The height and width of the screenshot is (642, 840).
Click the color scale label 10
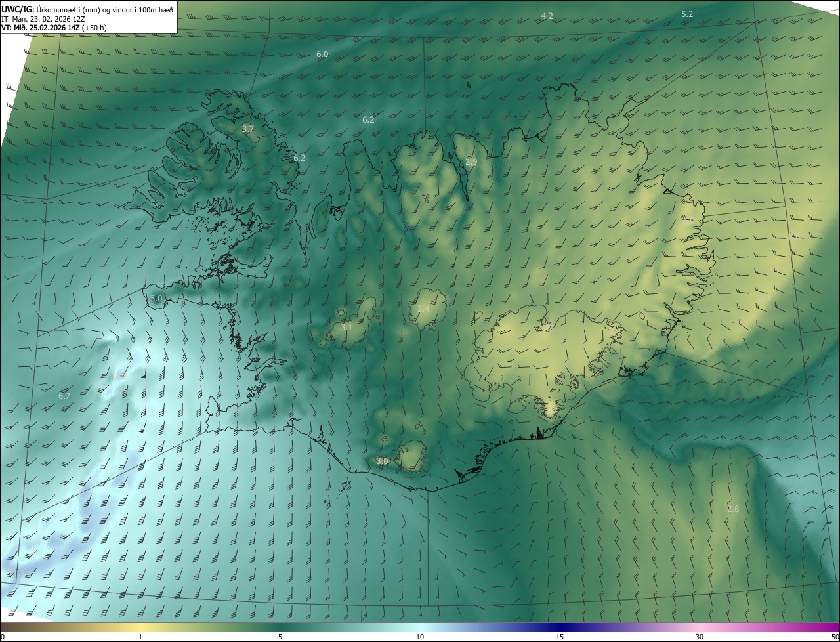tap(420, 637)
